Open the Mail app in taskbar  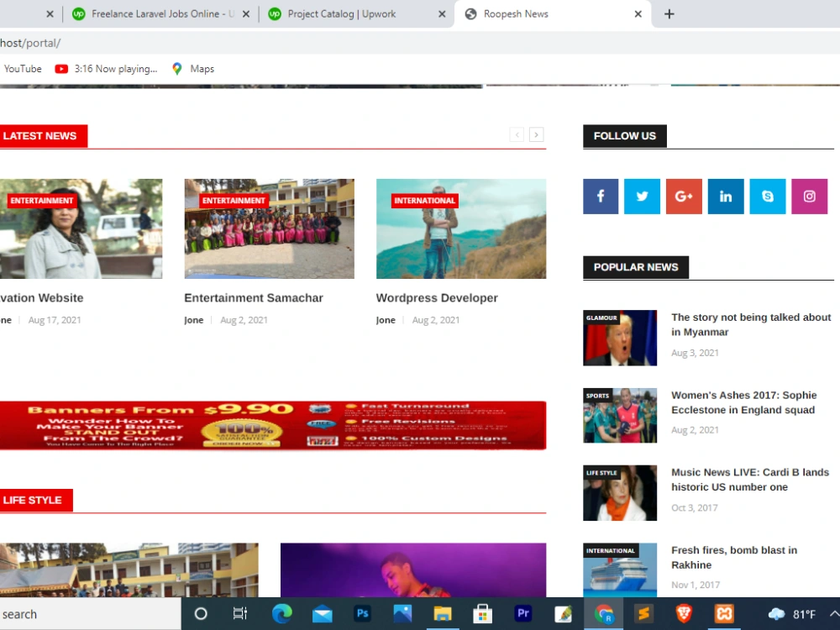322,614
